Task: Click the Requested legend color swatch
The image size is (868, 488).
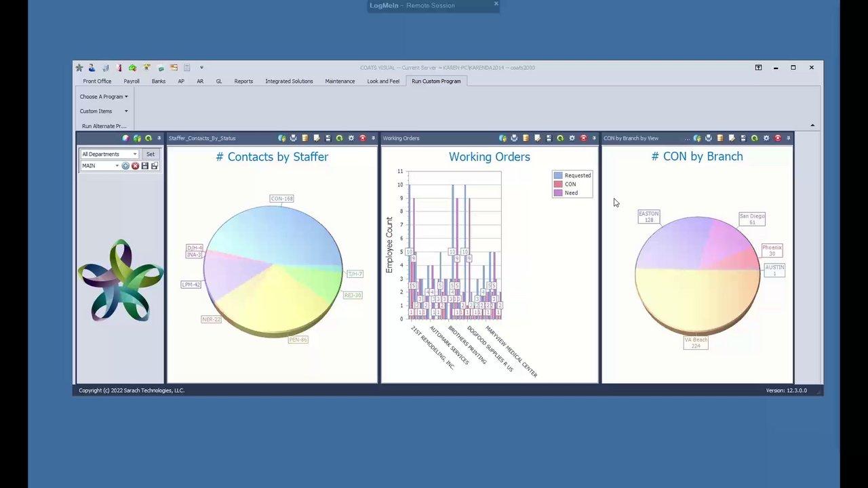Action: pos(558,176)
